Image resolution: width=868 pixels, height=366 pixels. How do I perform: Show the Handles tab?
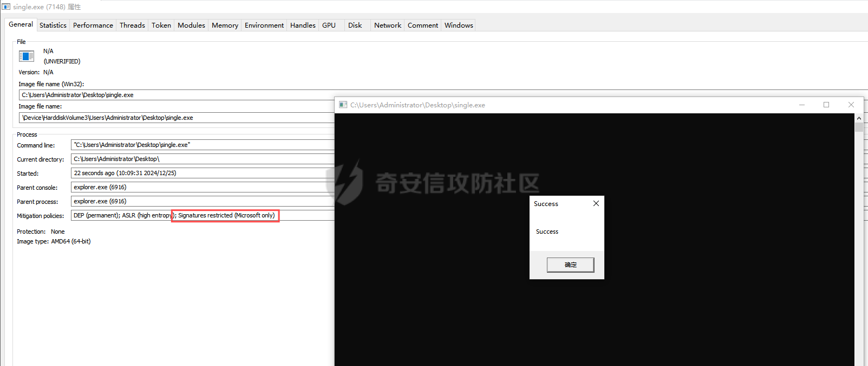pyautogui.click(x=303, y=25)
